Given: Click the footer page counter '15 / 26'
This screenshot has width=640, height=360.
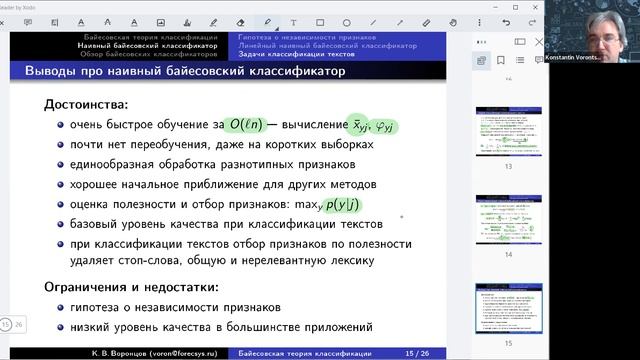Looking at the screenshot, I should coord(417,353).
